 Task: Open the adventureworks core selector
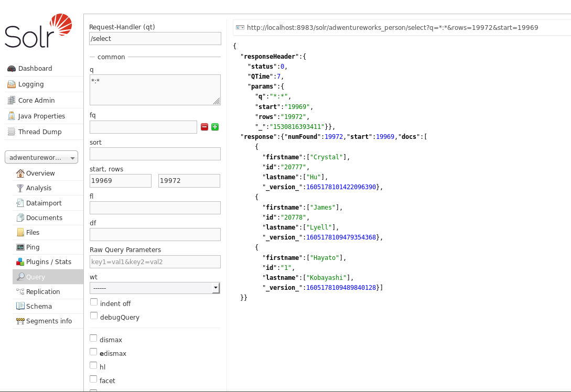(x=41, y=157)
